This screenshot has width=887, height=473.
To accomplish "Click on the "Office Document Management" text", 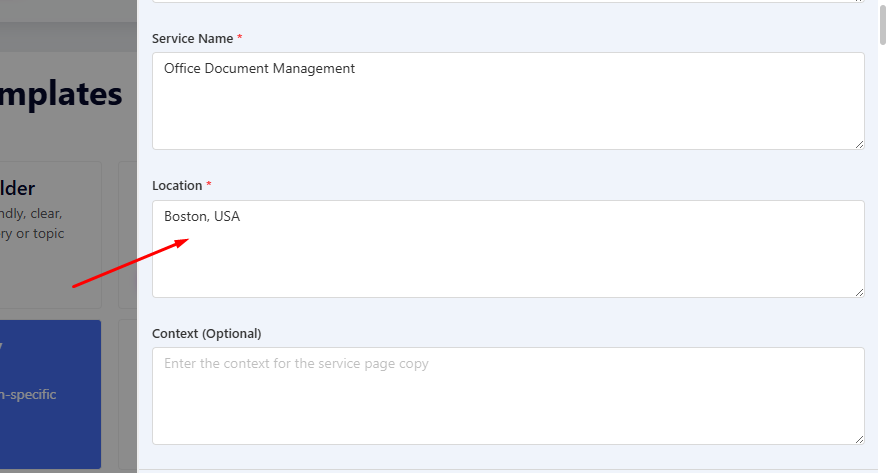I will click(x=259, y=69).
